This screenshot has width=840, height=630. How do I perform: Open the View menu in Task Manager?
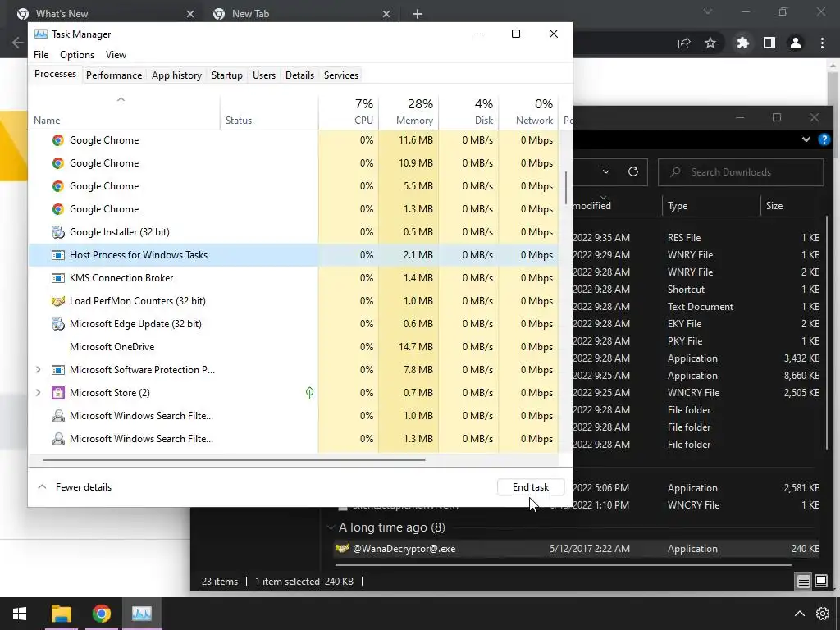pyautogui.click(x=116, y=55)
